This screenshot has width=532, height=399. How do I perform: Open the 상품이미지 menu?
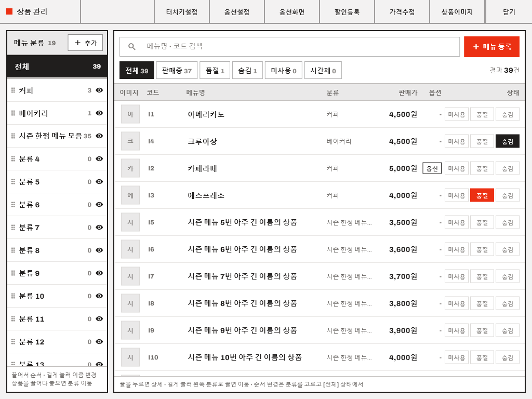tap(457, 12)
